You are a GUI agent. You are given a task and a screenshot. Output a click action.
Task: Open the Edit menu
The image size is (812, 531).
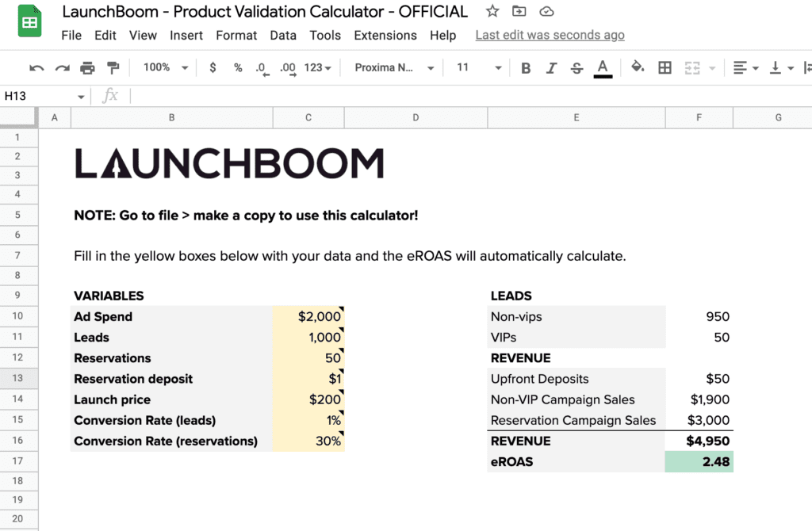point(105,35)
